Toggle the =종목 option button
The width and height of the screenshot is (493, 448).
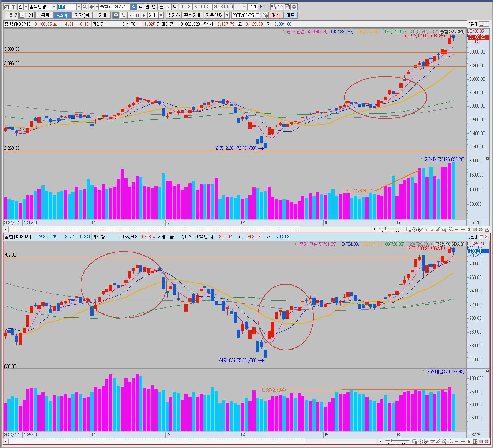click(x=44, y=15)
